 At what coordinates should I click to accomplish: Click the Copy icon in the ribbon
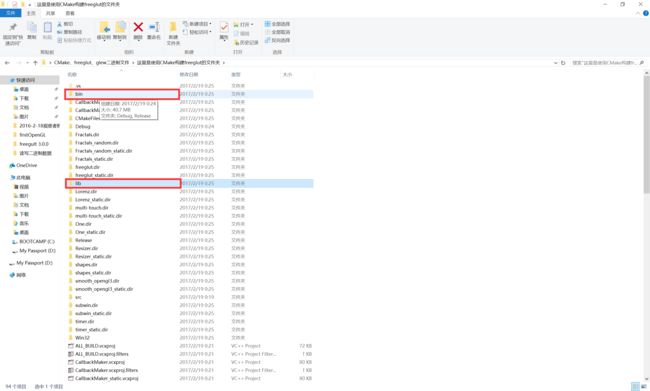[32, 28]
